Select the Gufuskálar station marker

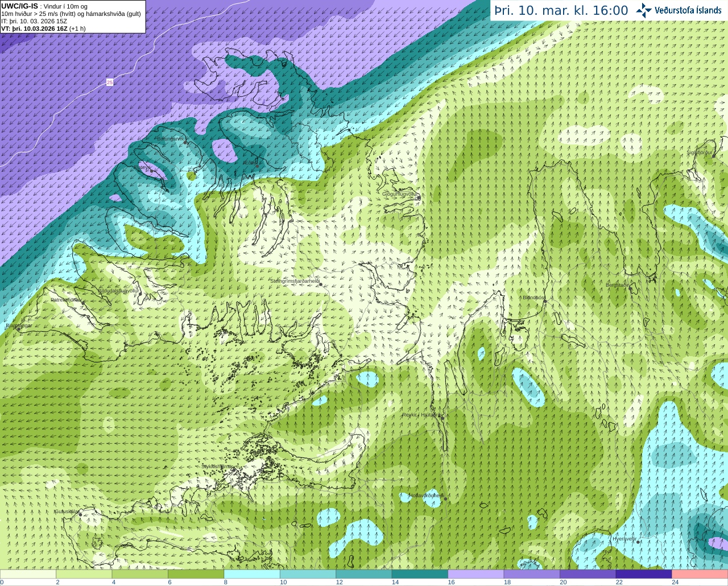pyautogui.click(x=81, y=514)
